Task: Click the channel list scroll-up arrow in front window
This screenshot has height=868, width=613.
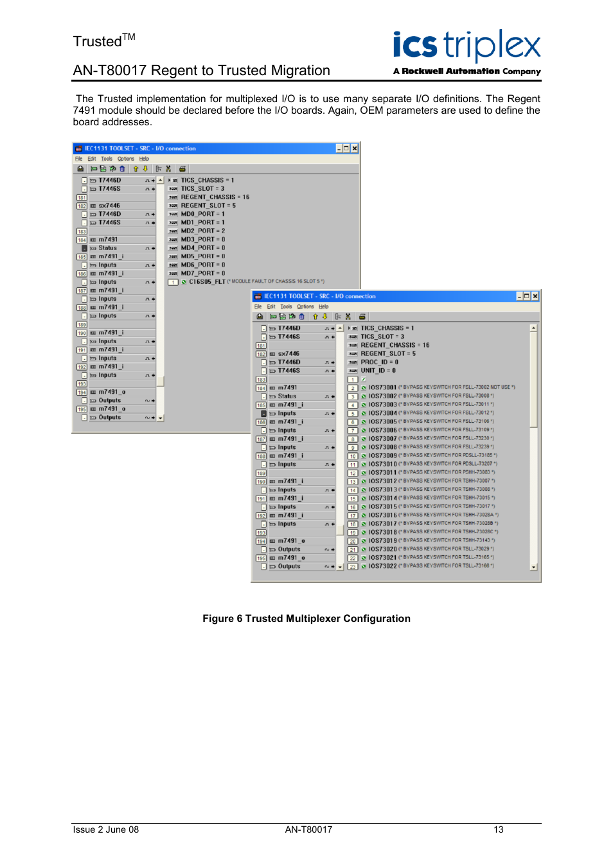Action: click(x=533, y=328)
